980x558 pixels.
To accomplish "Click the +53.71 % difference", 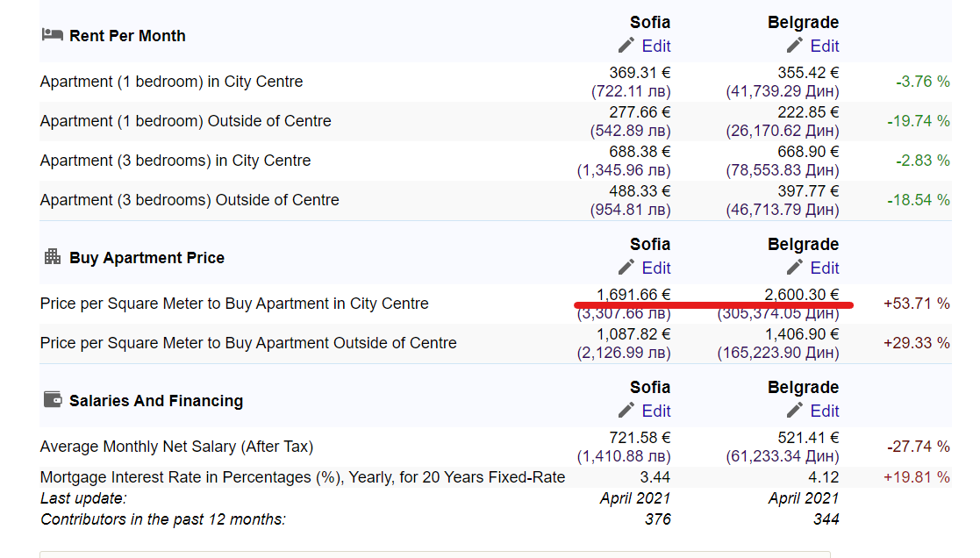I will pyautogui.click(x=917, y=304).
